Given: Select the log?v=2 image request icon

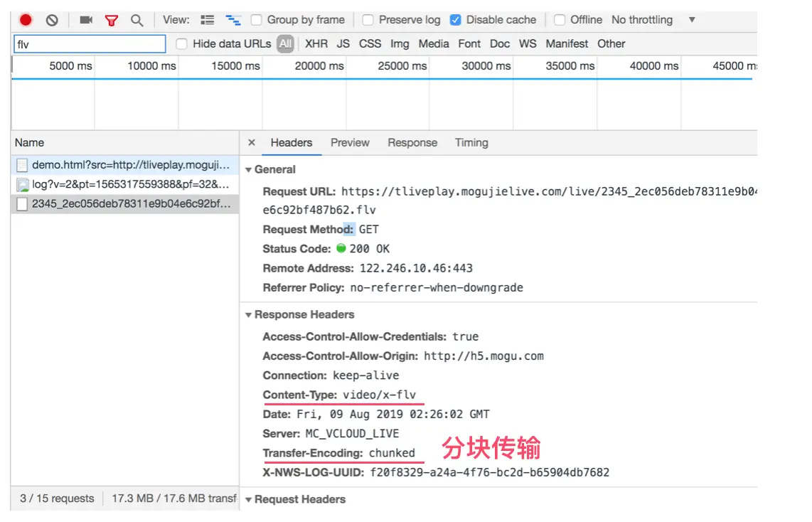Looking at the screenshot, I should pyautogui.click(x=22, y=185).
